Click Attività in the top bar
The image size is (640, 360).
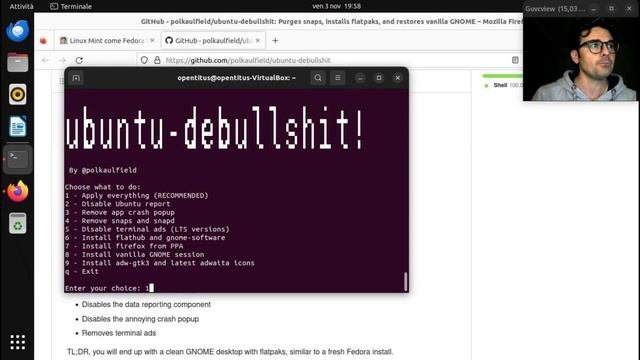(21, 6)
